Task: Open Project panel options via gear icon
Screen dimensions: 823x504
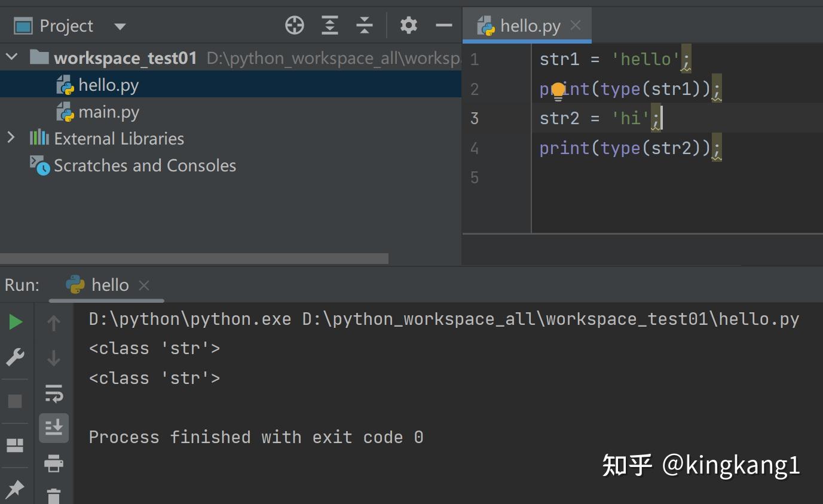Action: pos(408,25)
